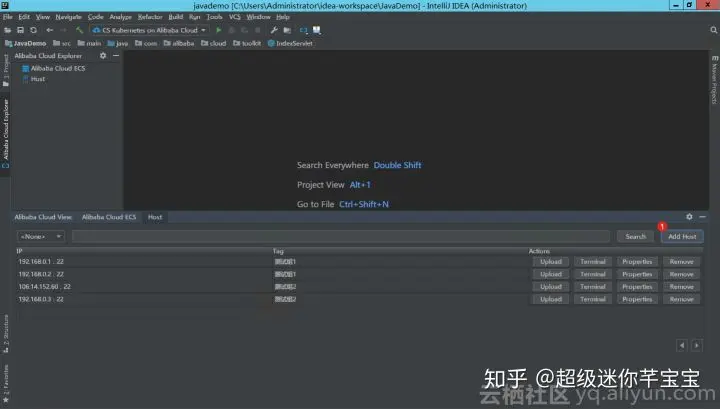Build project with the hammer icon

point(79,30)
